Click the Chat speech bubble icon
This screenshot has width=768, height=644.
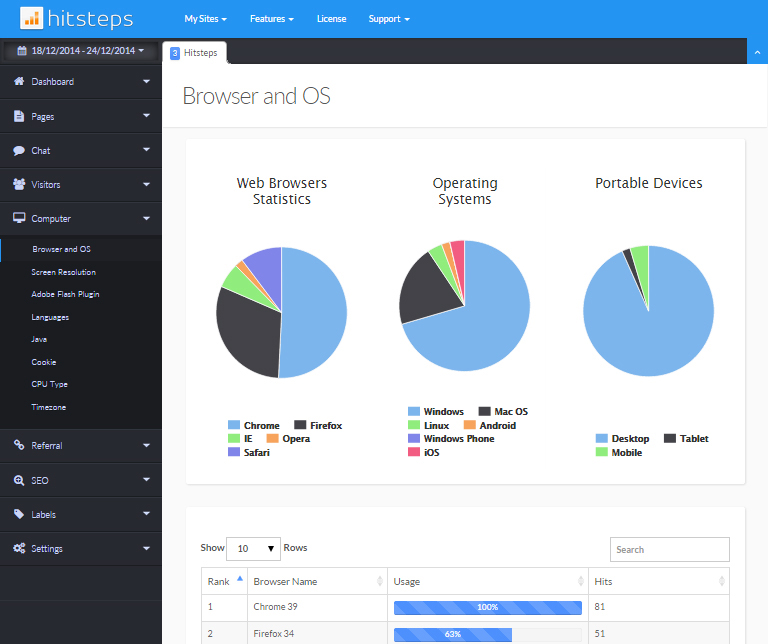[19, 151]
